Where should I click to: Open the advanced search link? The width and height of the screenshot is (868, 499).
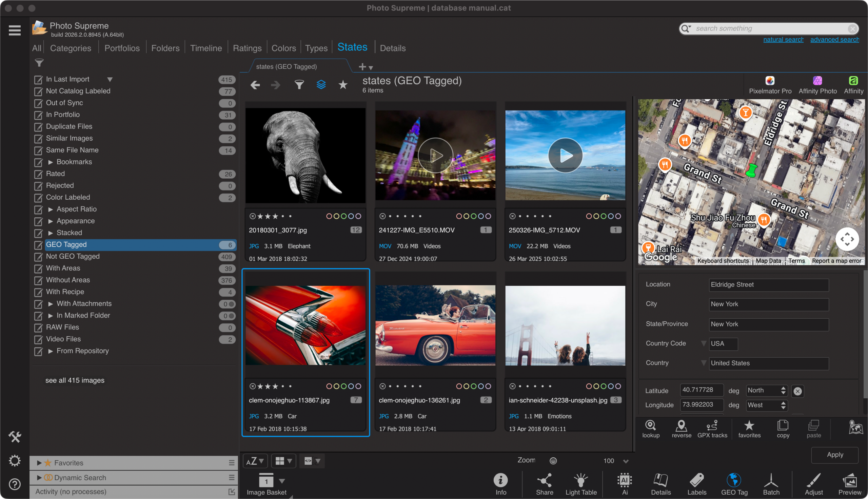coord(834,39)
